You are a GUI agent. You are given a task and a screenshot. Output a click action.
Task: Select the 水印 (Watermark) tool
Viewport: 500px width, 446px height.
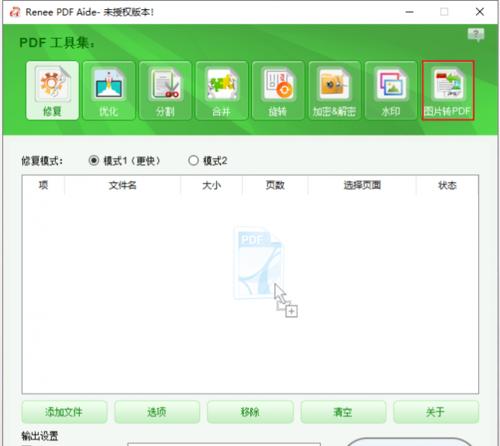tap(391, 90)
